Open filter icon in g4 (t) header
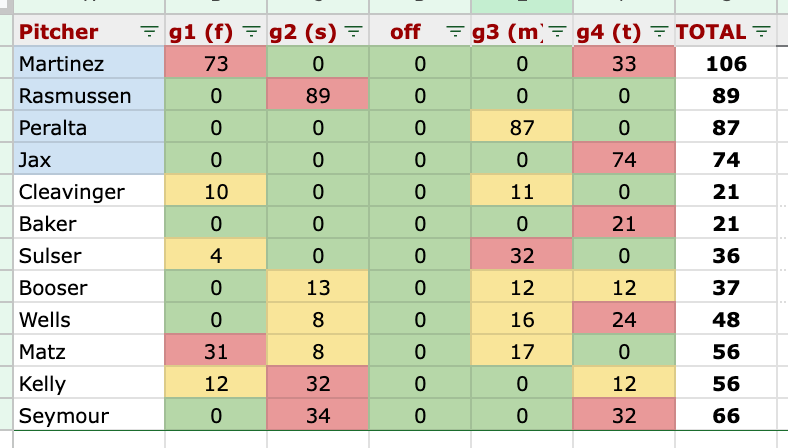This screenshot has width=788, height=448. click(x=659, y=32)
